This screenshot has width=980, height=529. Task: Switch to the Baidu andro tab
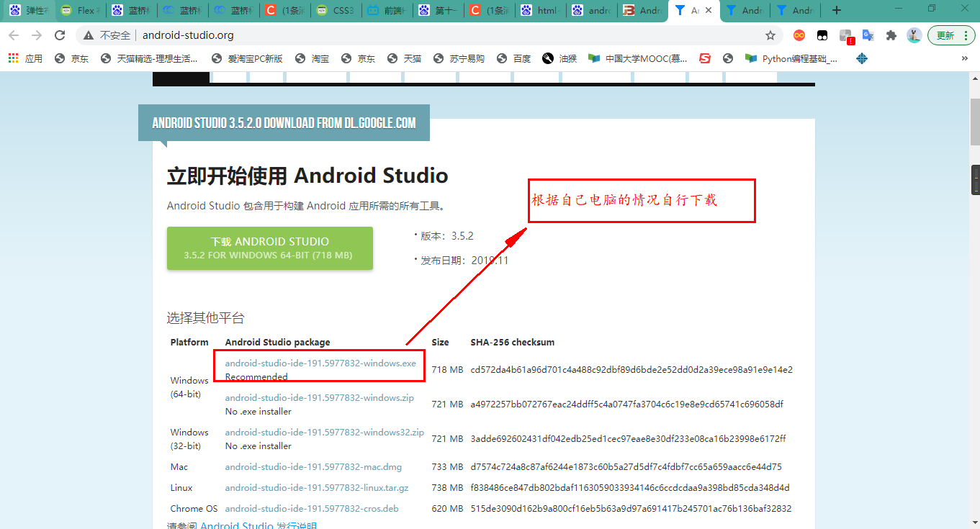point(592,11)
